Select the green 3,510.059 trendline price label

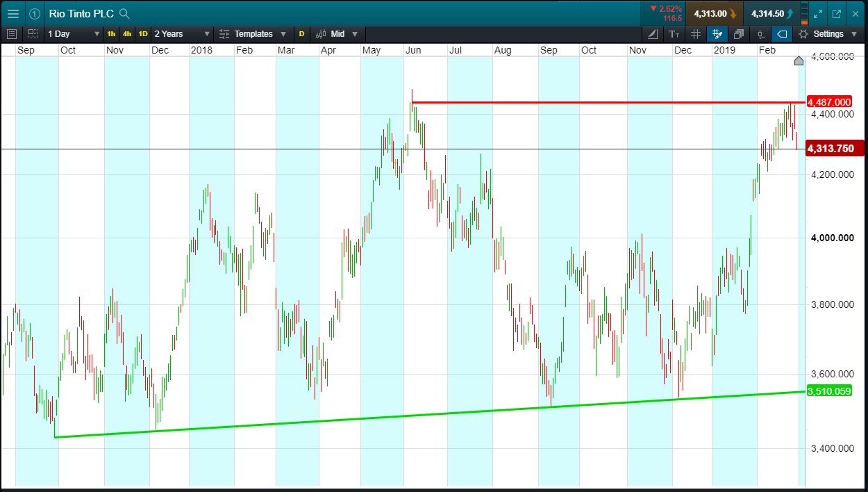pyautogui.click(x=829, y=391)
